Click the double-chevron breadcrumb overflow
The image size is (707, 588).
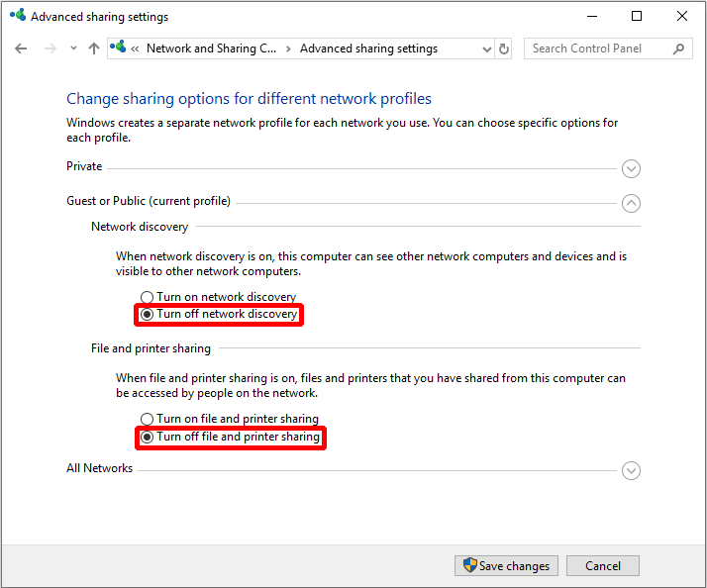(135, 49)
